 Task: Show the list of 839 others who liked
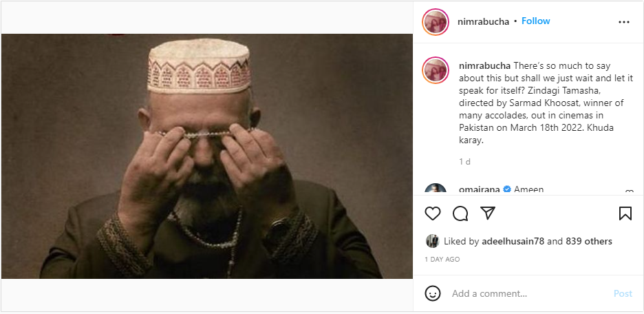(589, 241)
